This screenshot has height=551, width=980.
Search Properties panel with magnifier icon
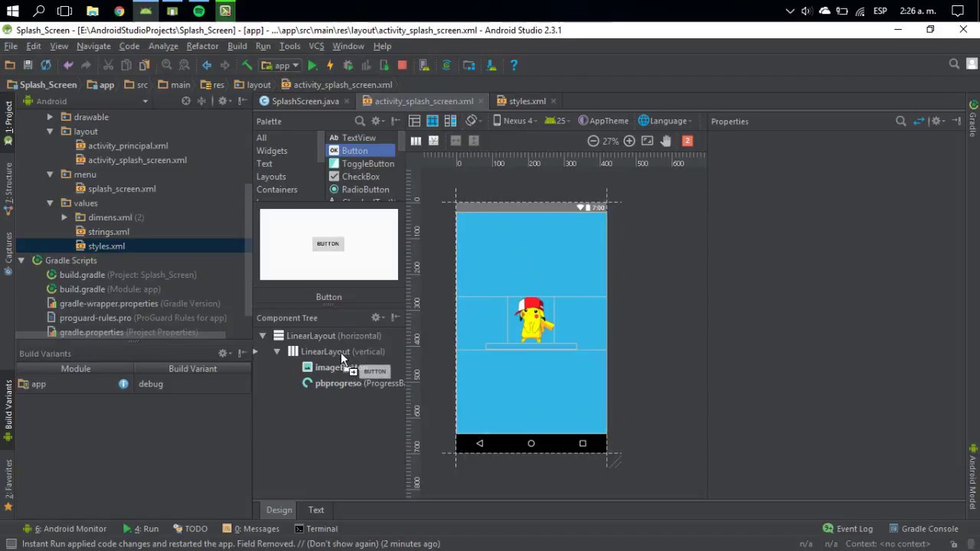pos(901,121)
